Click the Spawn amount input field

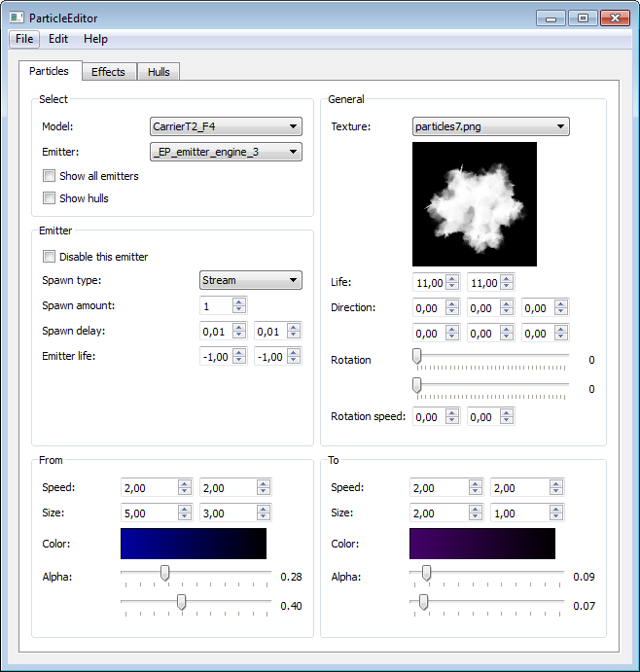[x=217, y=306]
